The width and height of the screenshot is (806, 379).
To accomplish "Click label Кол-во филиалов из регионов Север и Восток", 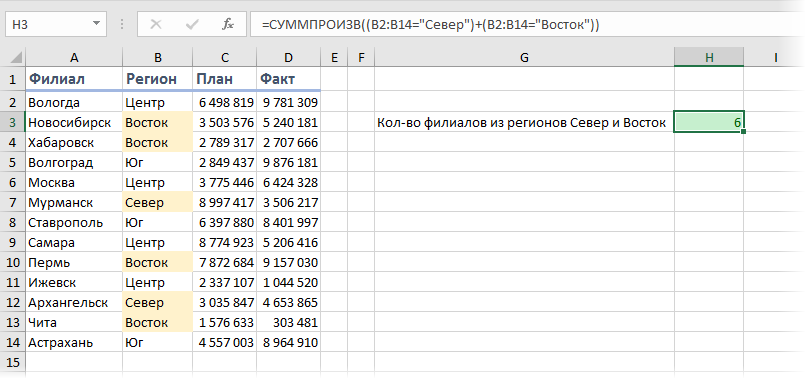I will coord(522,122).
